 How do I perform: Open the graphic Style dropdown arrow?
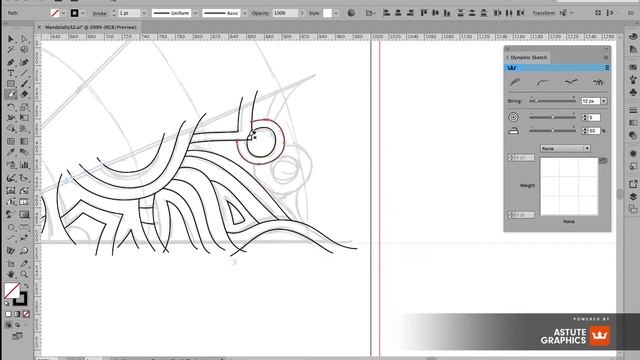pos(336,13)
